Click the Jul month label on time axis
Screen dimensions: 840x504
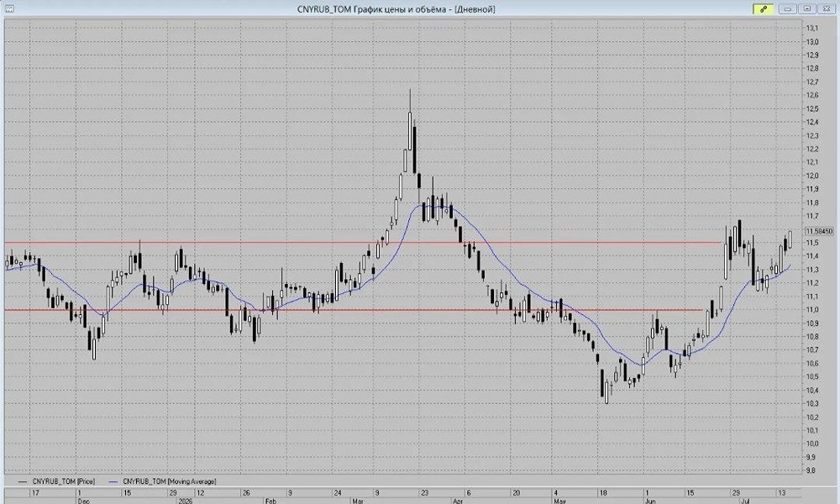click(745, 501)
